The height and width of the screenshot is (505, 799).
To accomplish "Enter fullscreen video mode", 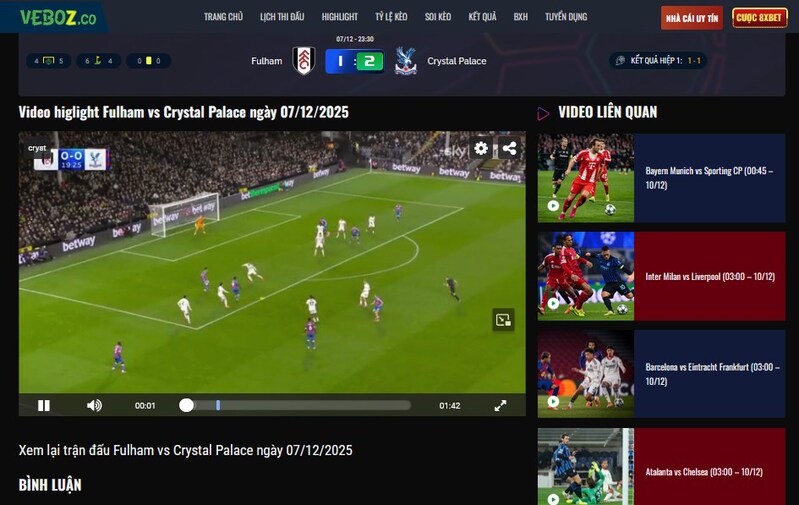I will 500,405.
